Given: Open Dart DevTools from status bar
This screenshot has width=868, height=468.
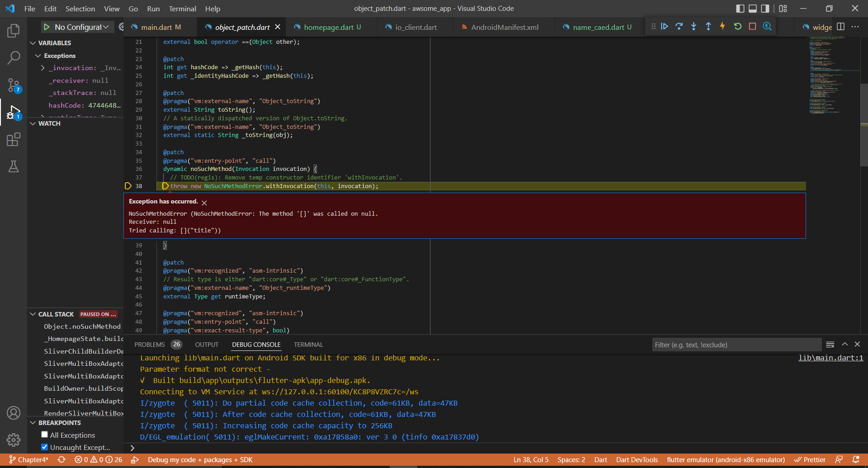Looking at the screenshot, I should point(637,459).
